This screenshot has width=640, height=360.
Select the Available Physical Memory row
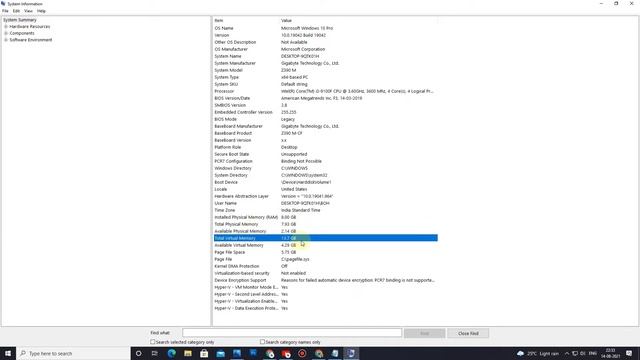(325, 231)
